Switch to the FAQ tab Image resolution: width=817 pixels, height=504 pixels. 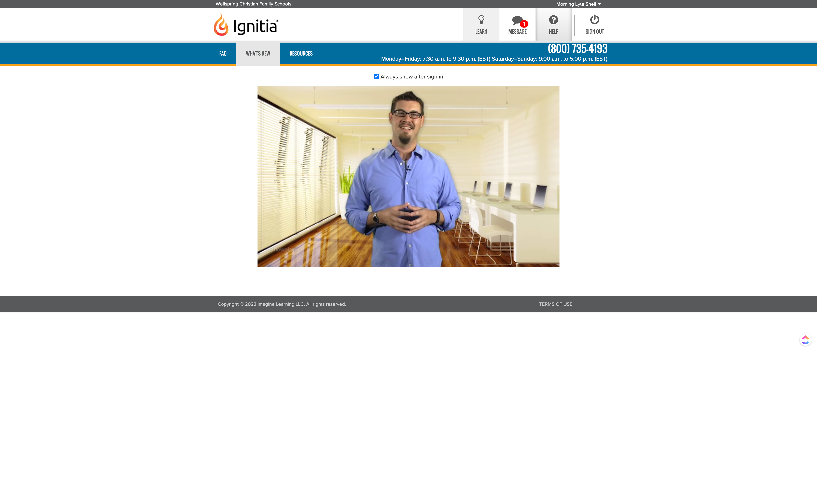point(223,53)
